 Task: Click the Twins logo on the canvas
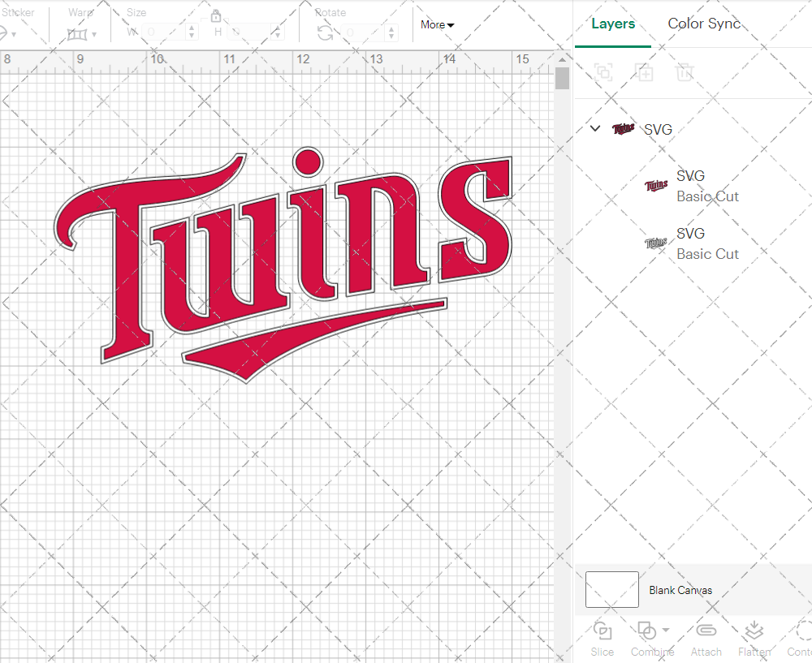pyautogui.click(x=283, y=264)
